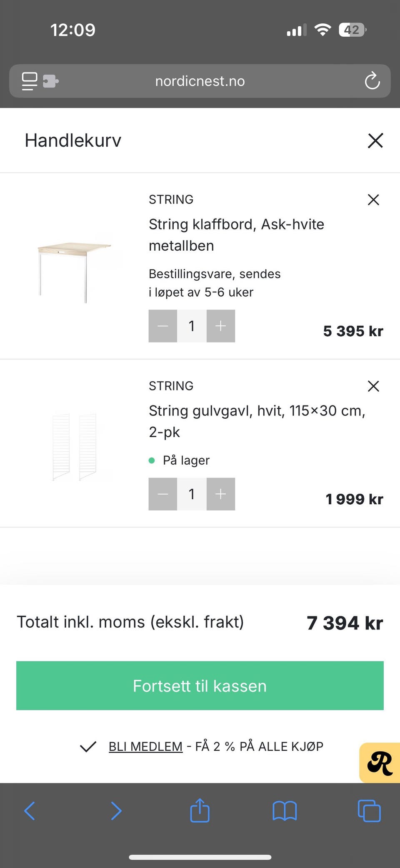This screenshot has width=400, height=868.
Task: Remove String klaffbord from cart
Action: coord(373,200)
